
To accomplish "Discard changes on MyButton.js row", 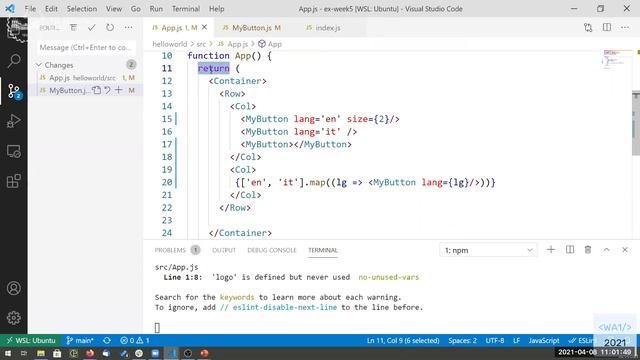I will 107,90.
